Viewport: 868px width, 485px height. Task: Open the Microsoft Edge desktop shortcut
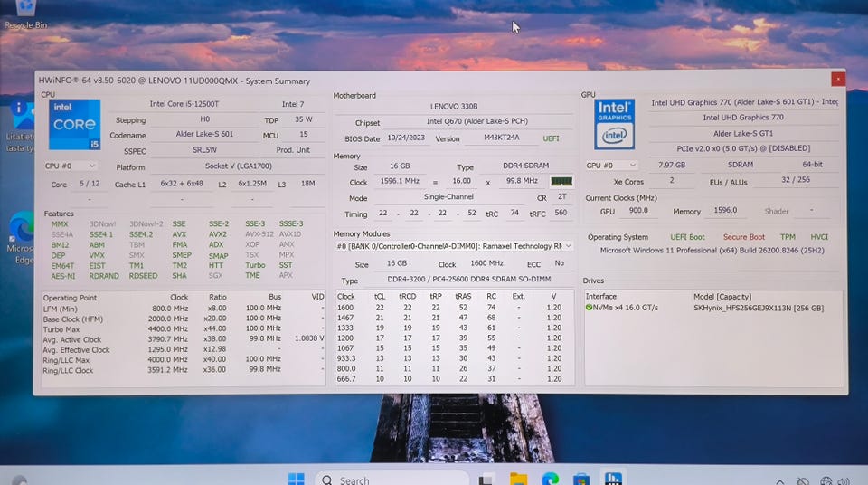click(x=21, y=237)
